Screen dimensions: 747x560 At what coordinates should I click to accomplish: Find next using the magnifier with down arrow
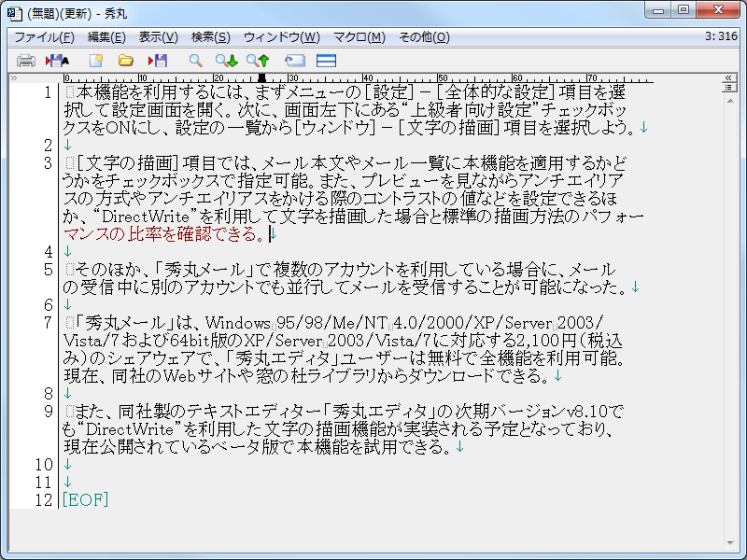[x=226, y=61]
